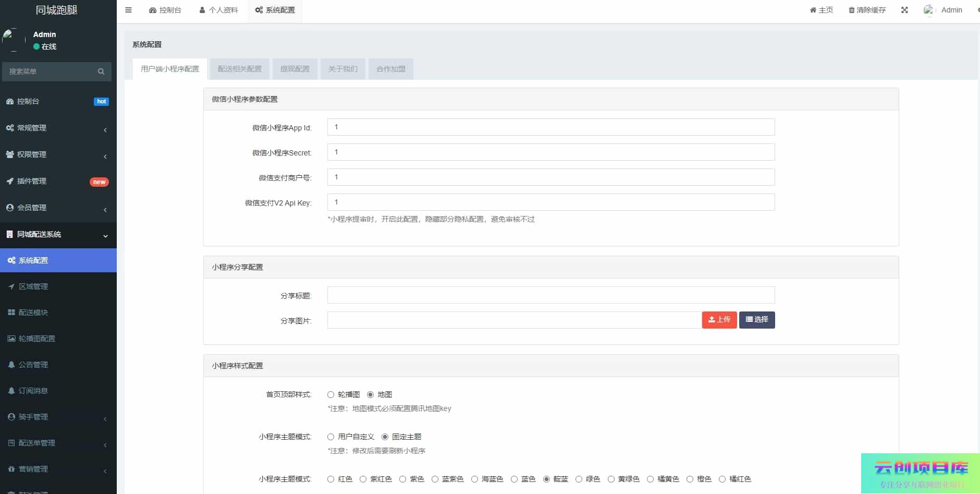Screen dimensions: 980x494
Task: Open 区域管理 in the sidebar
Action: tap(33, 286)
